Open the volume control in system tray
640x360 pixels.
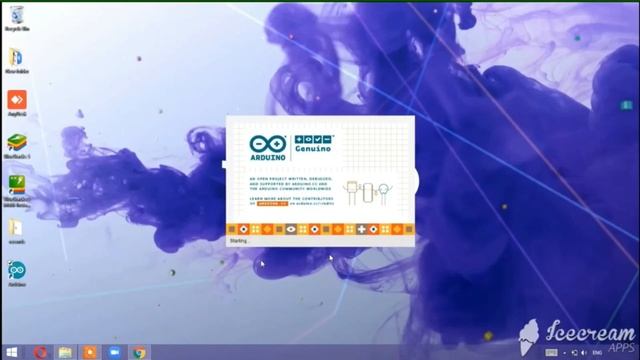[584, 353]
